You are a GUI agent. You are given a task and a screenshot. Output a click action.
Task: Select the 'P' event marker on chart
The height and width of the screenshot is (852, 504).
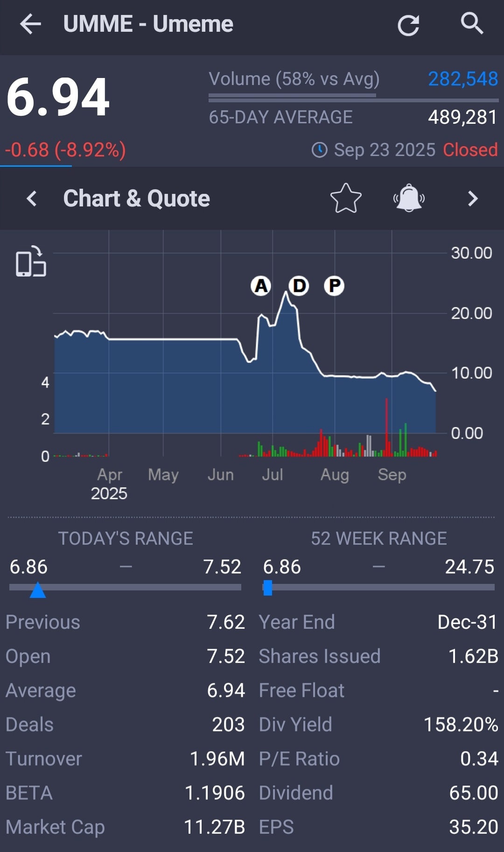[334, 285]
